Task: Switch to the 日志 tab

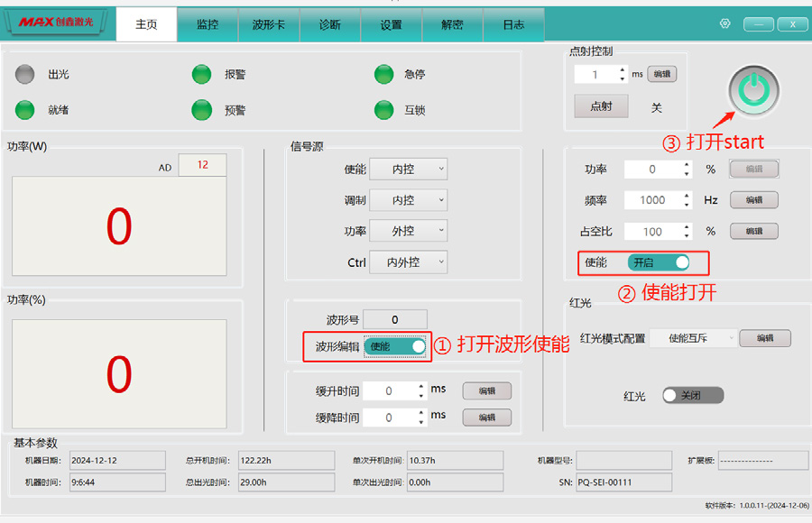Action: point(513,24)
